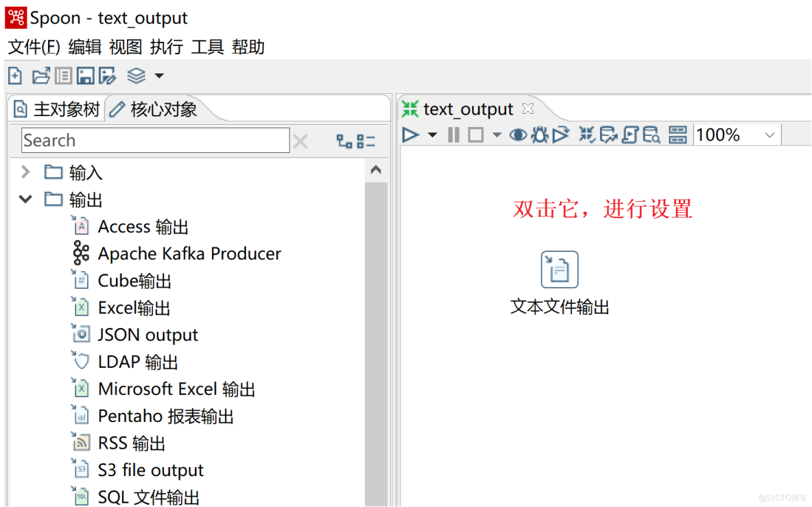This screenshot has height=507, width=812.
Task: Open the run options dropdown arrow
Action: coord(433,135)
